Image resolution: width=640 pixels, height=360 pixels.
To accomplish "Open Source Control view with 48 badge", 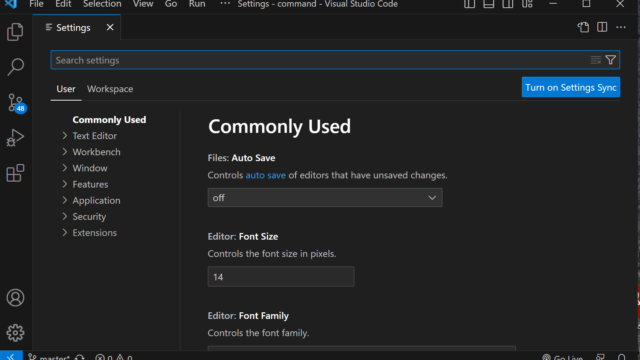I will [x=16, y=103].
